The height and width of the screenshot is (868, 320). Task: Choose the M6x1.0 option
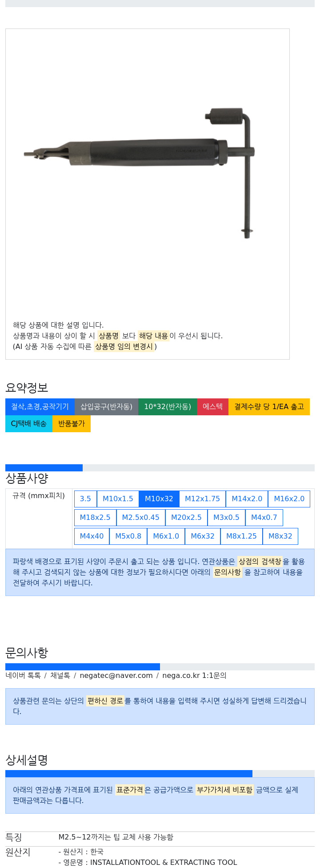click(x=166, y=536)
